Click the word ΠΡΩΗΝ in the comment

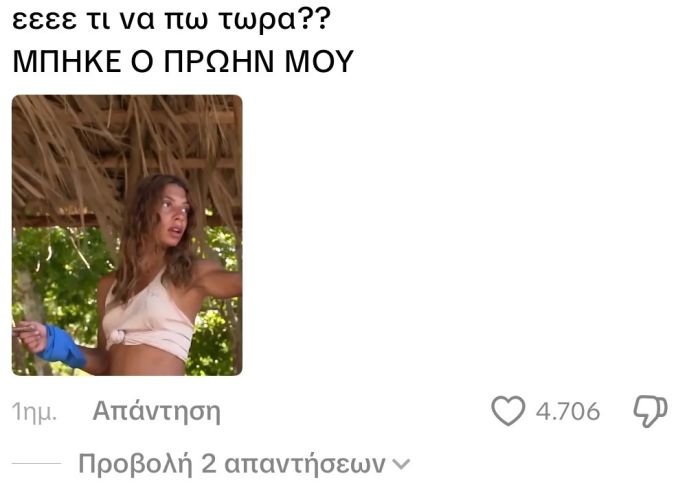click(219, 62)
